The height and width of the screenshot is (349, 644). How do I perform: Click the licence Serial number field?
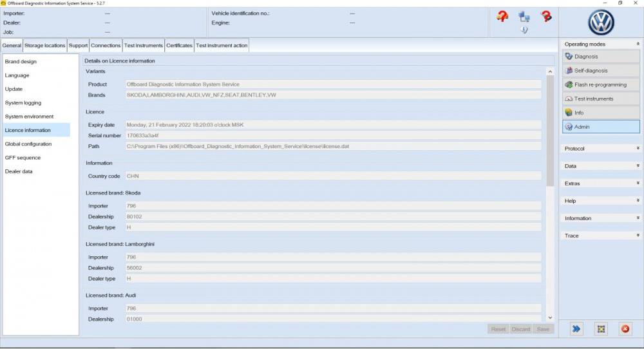(333, 136)
